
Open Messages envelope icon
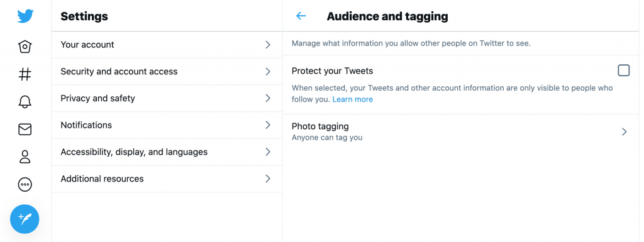pos(25,130)
